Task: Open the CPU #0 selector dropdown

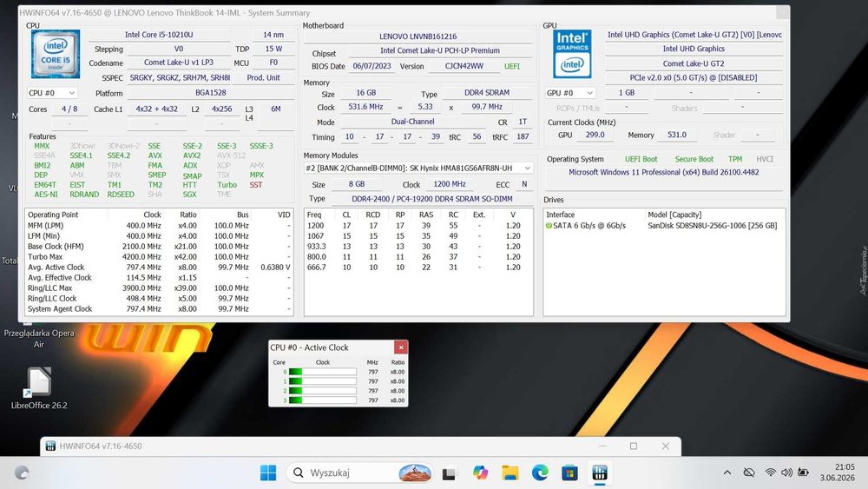Action: tap(52, 93)
